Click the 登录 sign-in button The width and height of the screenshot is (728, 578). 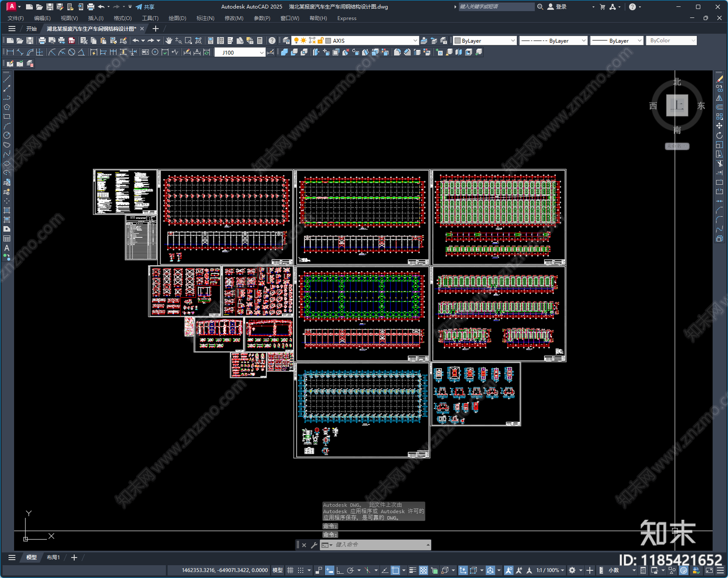[x=557, y=7]
